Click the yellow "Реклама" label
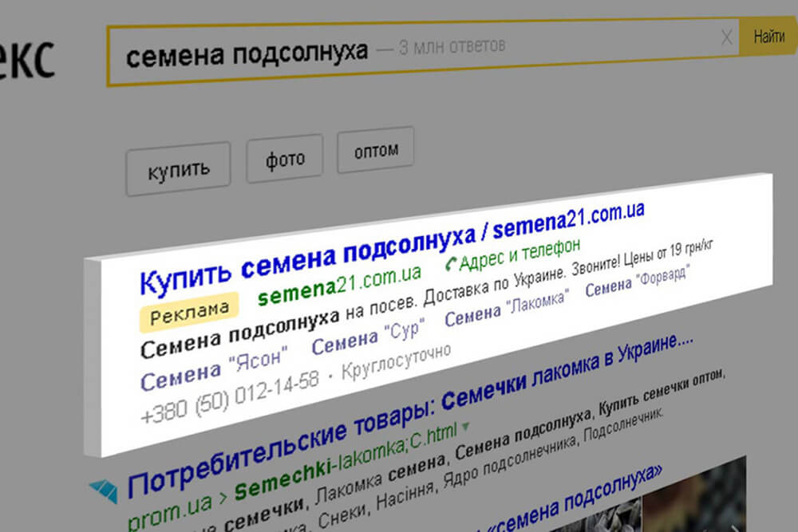Screen dimensions: 798x532 (x=189, y=313)
